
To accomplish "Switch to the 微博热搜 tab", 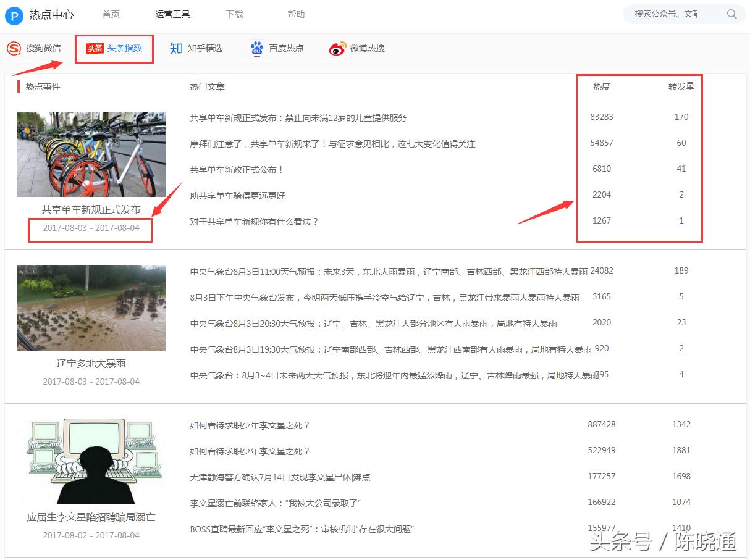I will point(368,48).
